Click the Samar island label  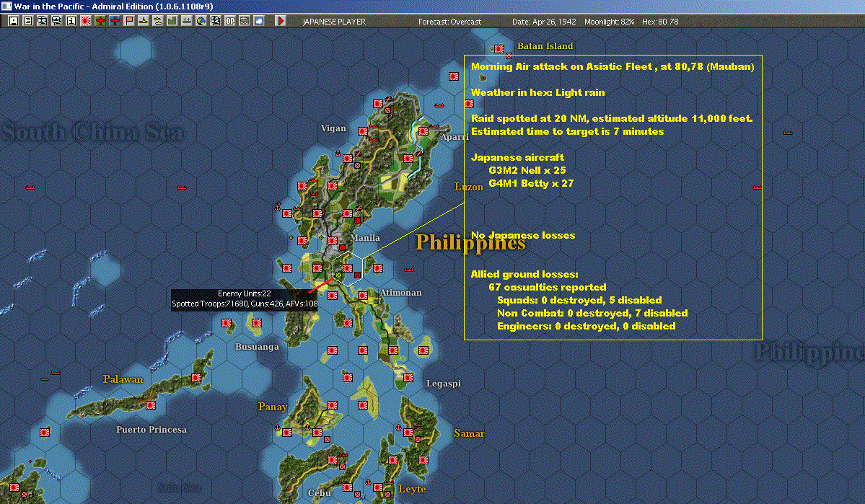pyautogui.click(x=469, y=433)
